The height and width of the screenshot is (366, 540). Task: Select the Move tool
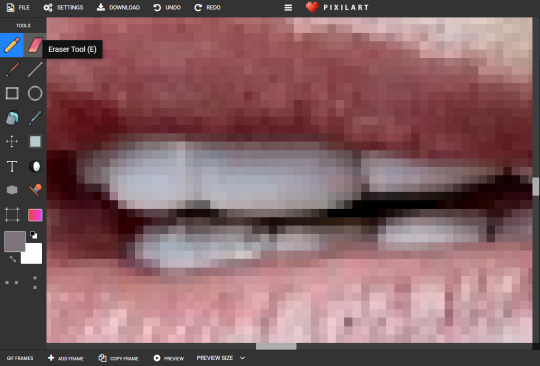12,142
